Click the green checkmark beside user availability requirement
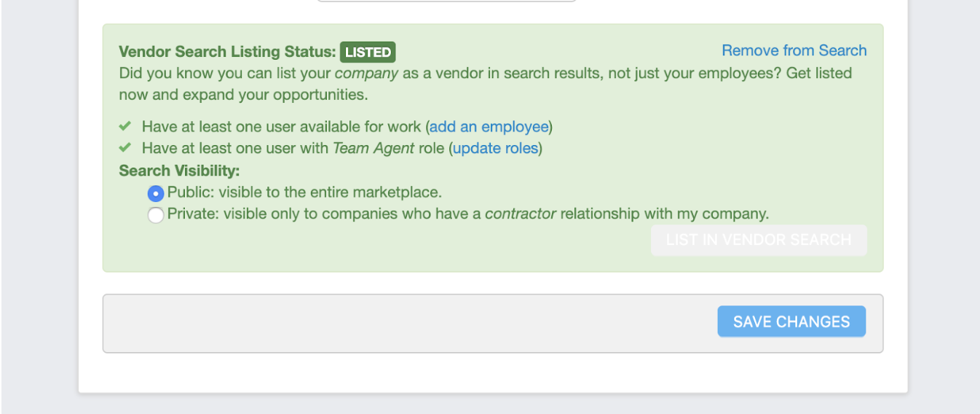The height and width of the screenshot is (414, 980). (125, 126)
